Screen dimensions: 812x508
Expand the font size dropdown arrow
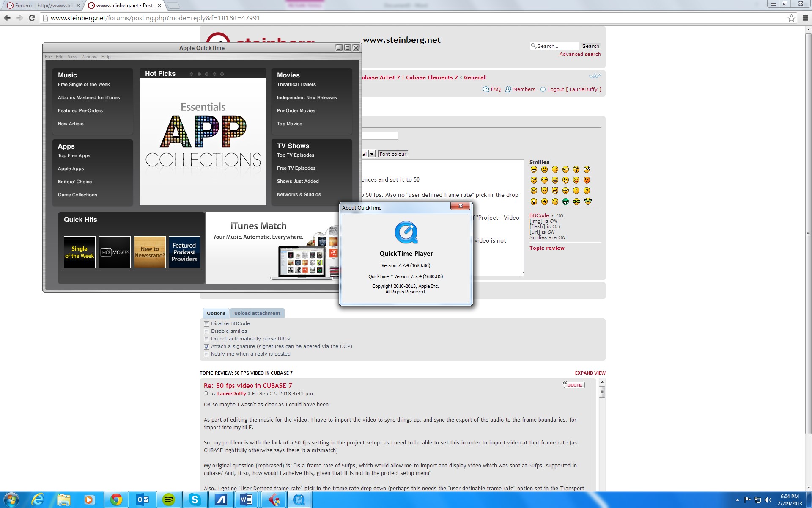372,154
